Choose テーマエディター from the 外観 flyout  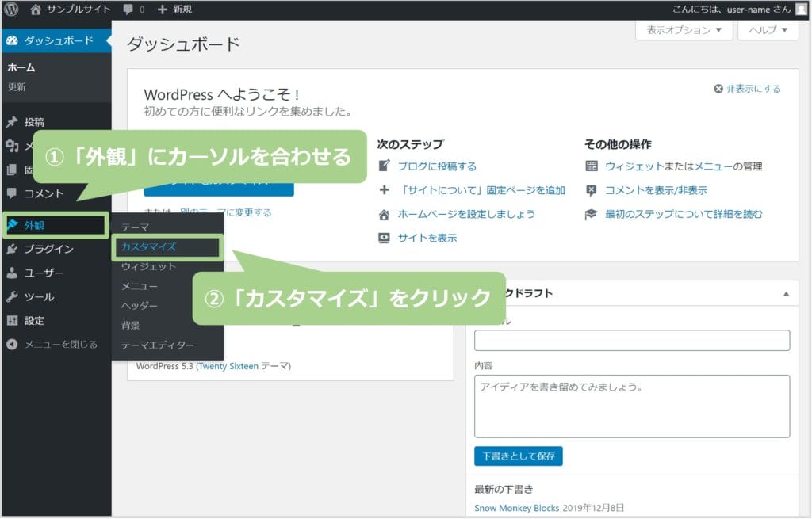click(x=158, y=345)
